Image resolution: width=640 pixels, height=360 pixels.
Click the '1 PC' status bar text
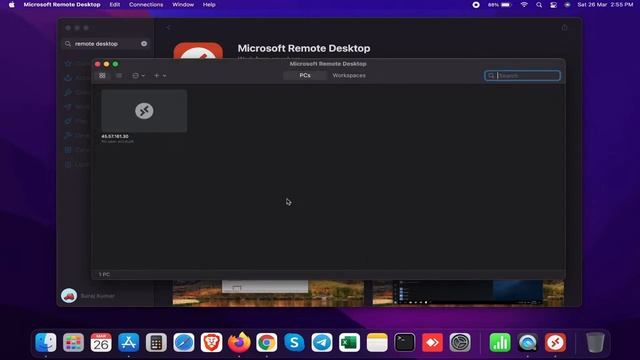click(x=104, y=274)
